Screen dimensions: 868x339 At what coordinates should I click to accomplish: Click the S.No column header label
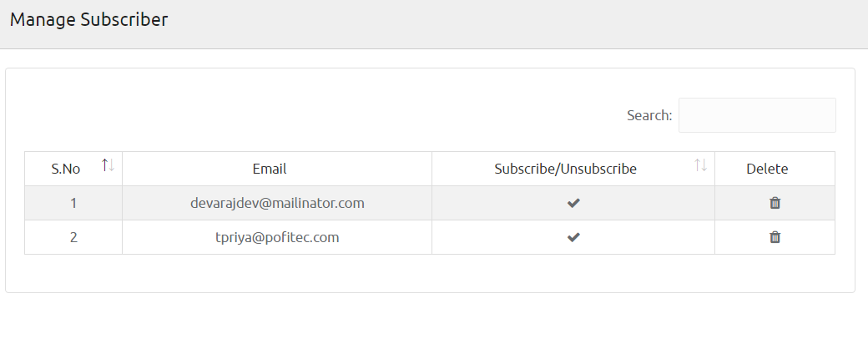(66, 169)
